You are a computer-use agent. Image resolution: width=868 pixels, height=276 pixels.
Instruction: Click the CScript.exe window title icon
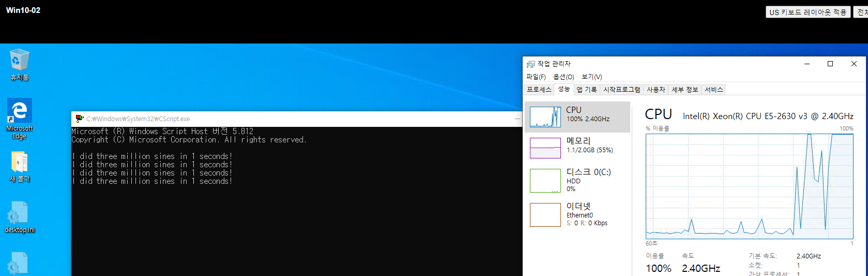pos(80,119)
